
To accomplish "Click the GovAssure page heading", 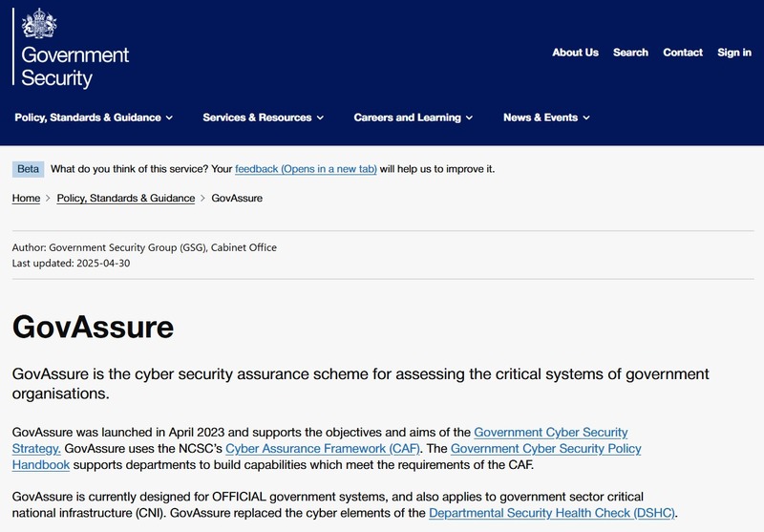I will coord(93,327).
